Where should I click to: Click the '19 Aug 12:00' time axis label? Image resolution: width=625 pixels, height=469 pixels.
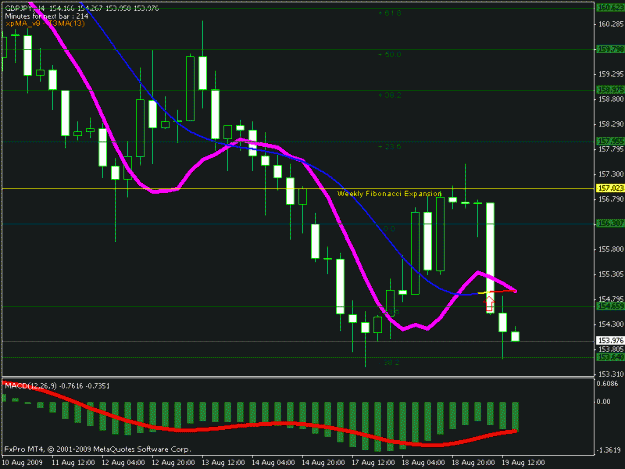point(523,463)
